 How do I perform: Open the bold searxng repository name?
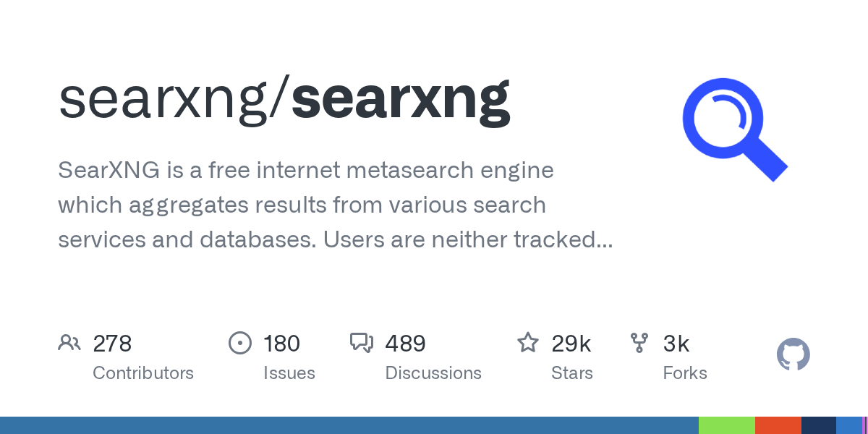[401, 99]
